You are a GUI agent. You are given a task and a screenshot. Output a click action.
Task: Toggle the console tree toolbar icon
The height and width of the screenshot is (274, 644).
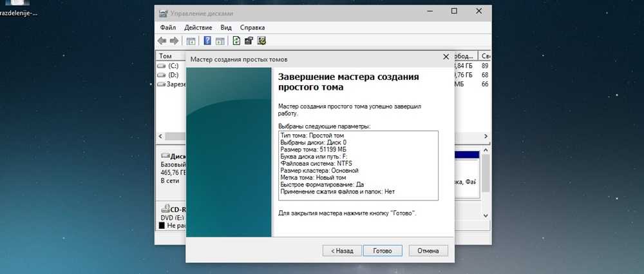pos(191,41)
